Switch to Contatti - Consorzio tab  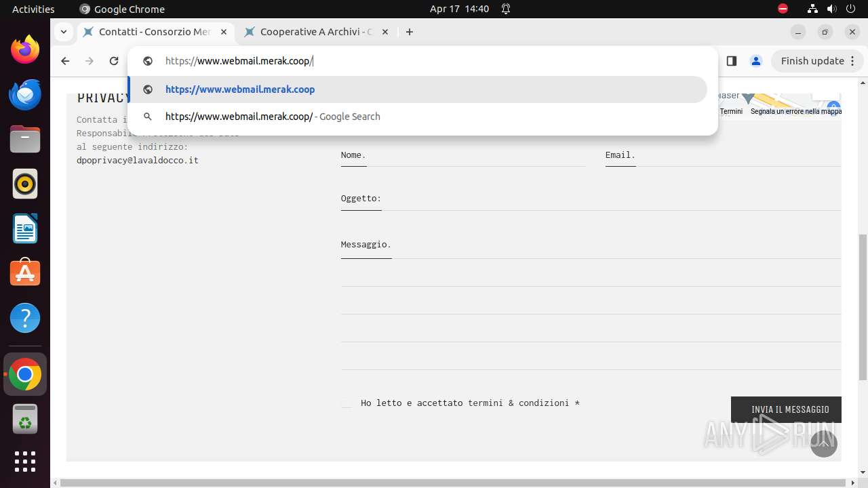click(155, 32)
